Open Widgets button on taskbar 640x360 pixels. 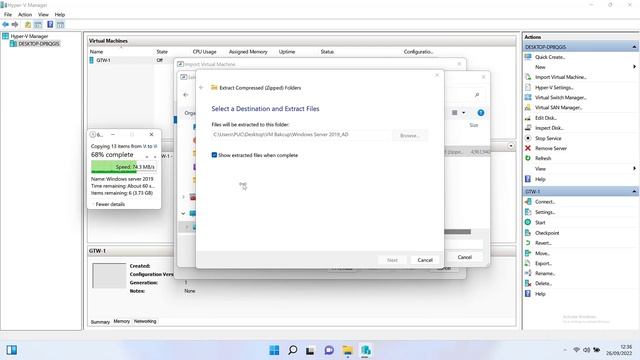coord(11,350)
